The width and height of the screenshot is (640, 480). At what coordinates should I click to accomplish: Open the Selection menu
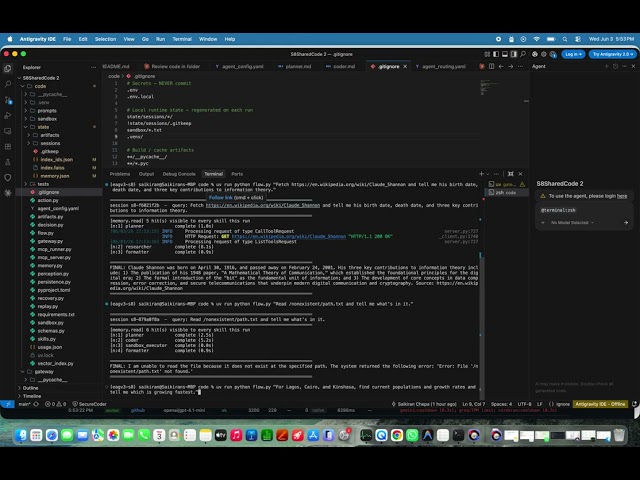point(105,39)
